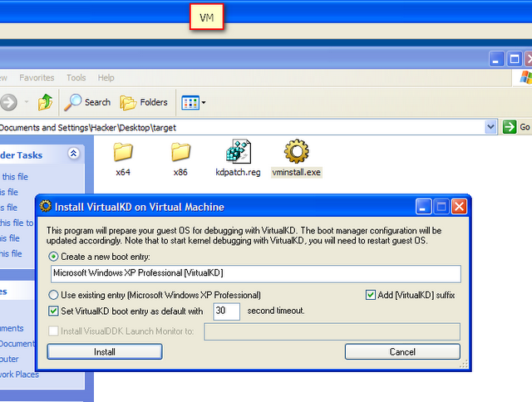Click the Search magnifier toolbar button

coord(87,102)
